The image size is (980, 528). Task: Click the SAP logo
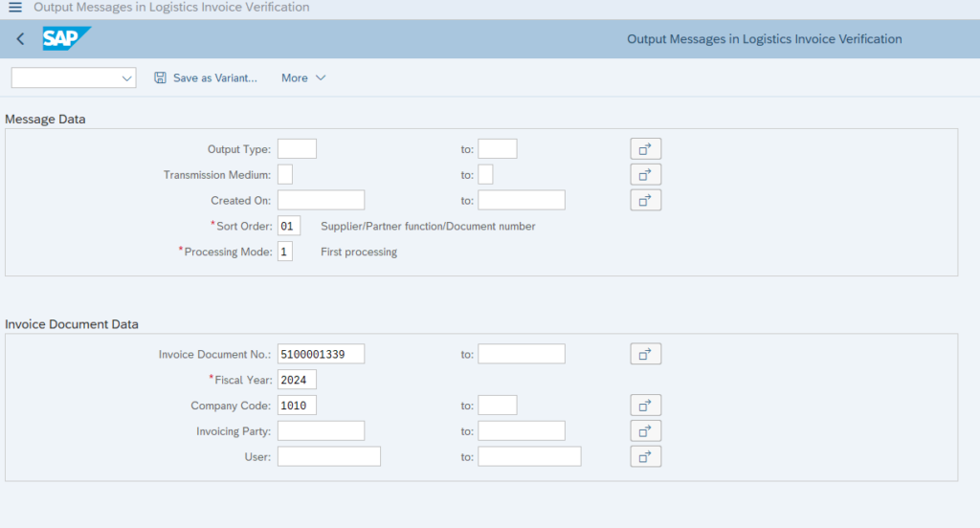[x=66, y=39]
